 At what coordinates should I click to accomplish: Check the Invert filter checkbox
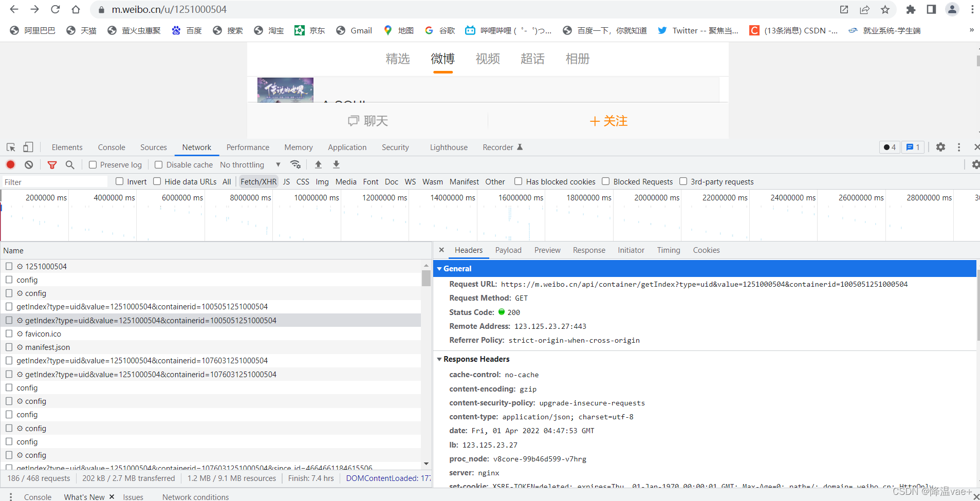point(120,181)
